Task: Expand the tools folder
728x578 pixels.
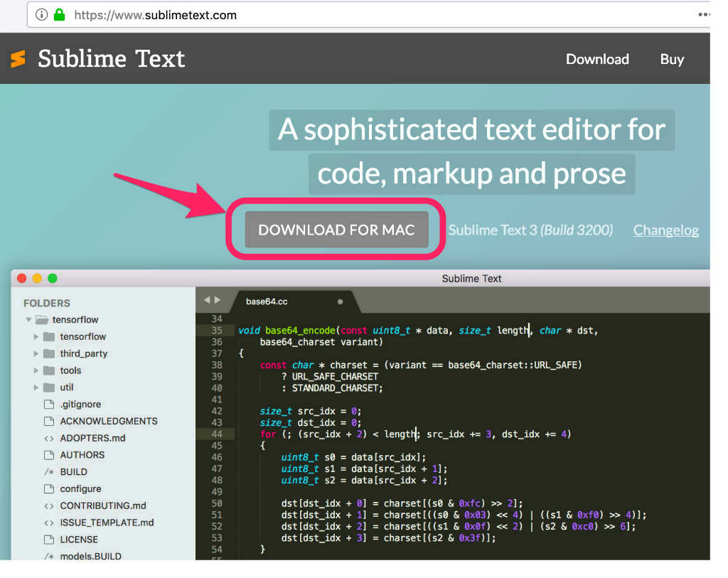Action: click(36, 370)
